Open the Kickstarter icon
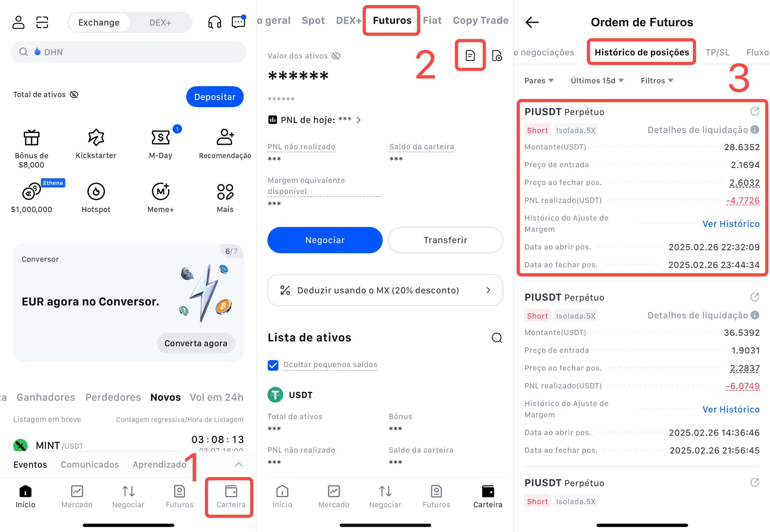 point(96,137)
